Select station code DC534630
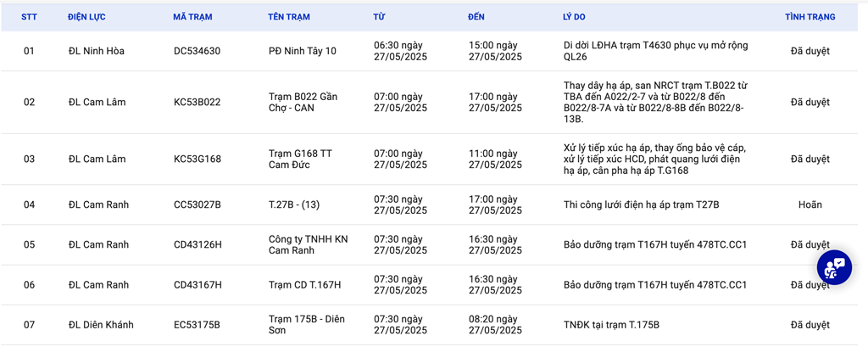This screenshot has width=868, height=347. coord(197,51)
